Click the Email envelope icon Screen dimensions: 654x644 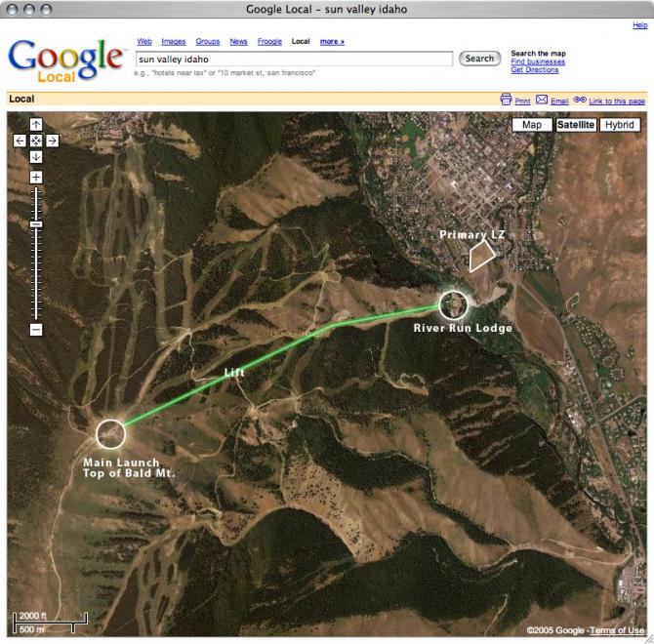click(542, 100)
